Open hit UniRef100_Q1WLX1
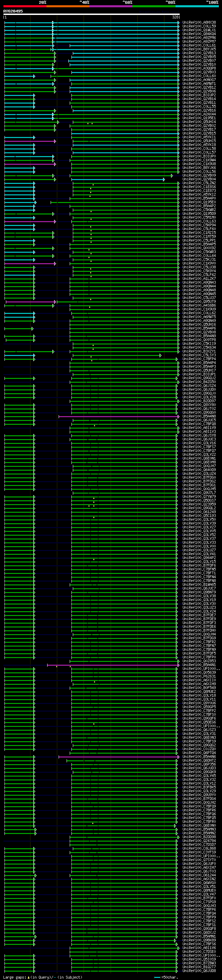This screenshot has height=980, width=222. coord(199,30)
